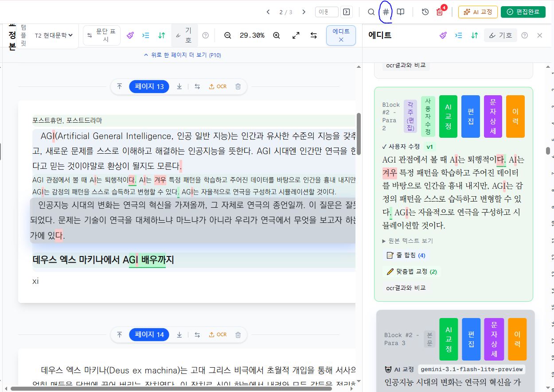Click the red trash icon with badge 4
The image size is (554, 392).
[440, 12]
